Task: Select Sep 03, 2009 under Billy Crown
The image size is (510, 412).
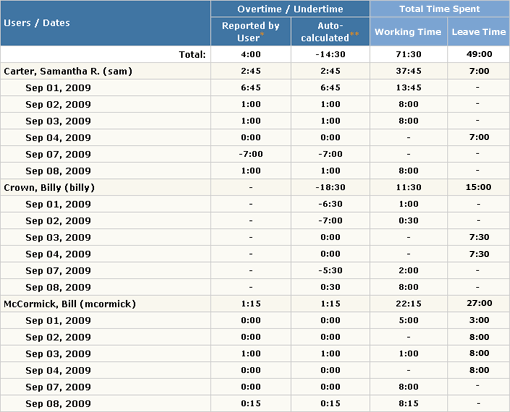Action: [58, 237]
